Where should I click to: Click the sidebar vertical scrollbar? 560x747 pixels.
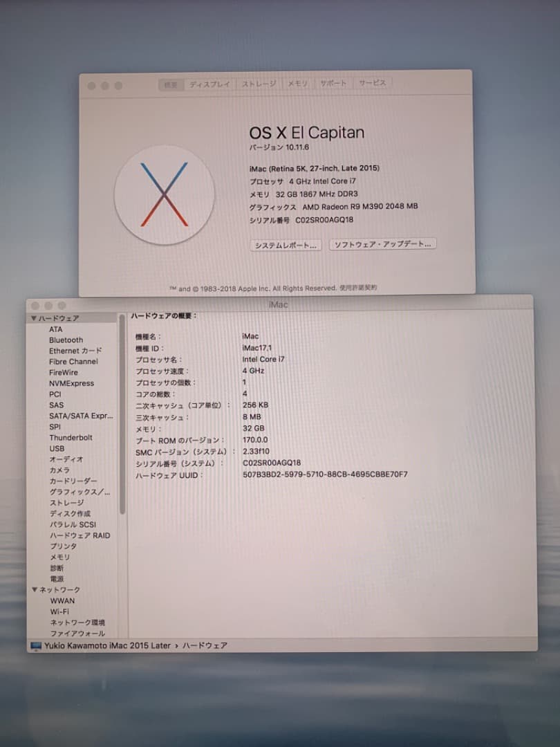122,415
